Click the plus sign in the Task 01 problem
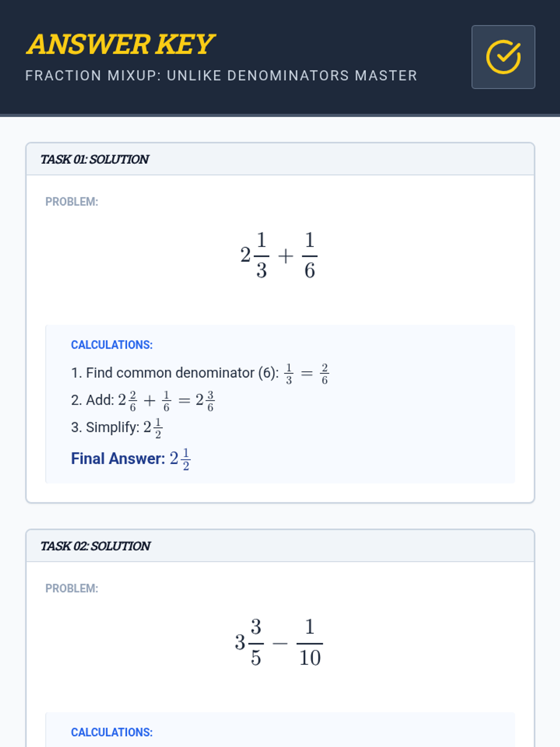Image resolution: width=560 pixels, height=747 pixels. point(286,256)
